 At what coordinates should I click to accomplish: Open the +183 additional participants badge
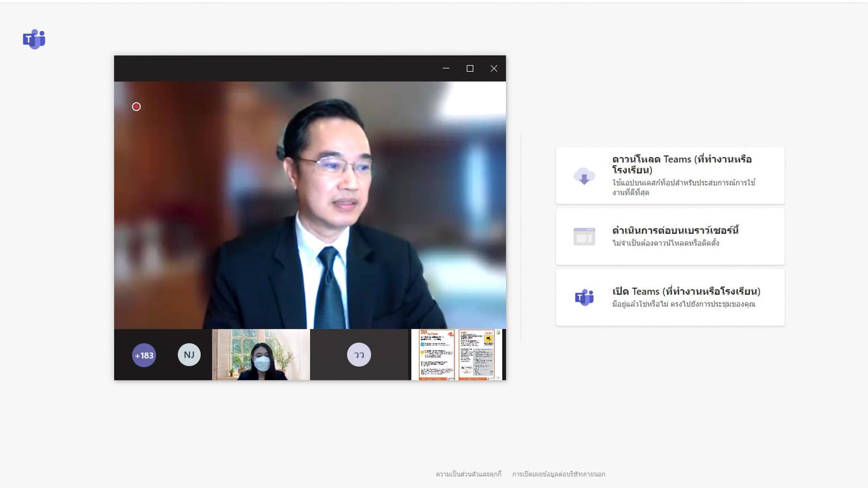(x=144, y=355)
